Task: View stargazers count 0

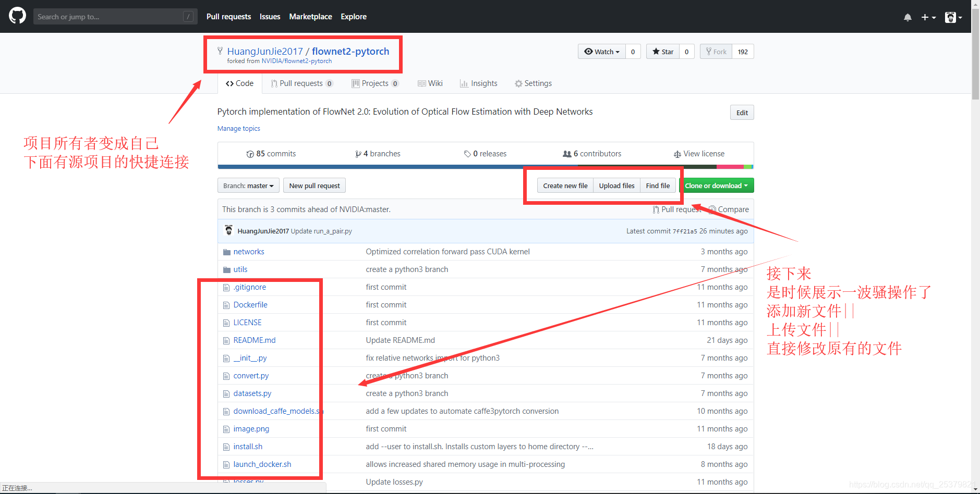Action: pyautogui.click(x=687, y=52)
